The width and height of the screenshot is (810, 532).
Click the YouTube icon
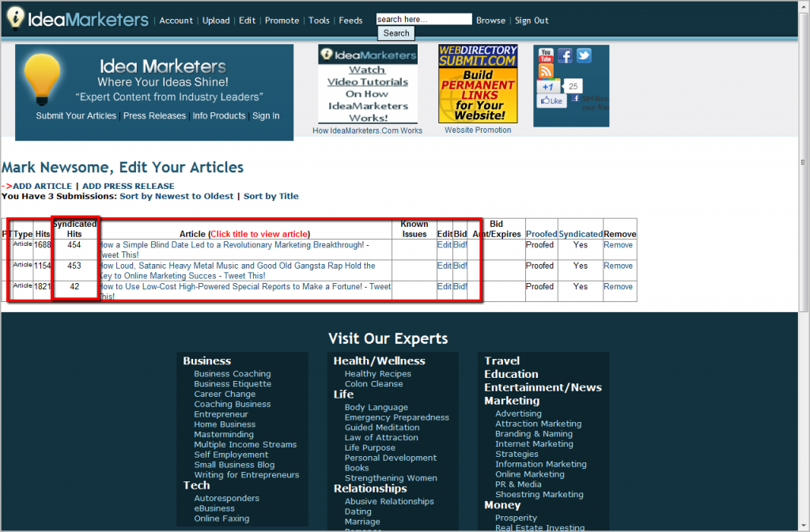pyautogui.click(x=546, y=55)
